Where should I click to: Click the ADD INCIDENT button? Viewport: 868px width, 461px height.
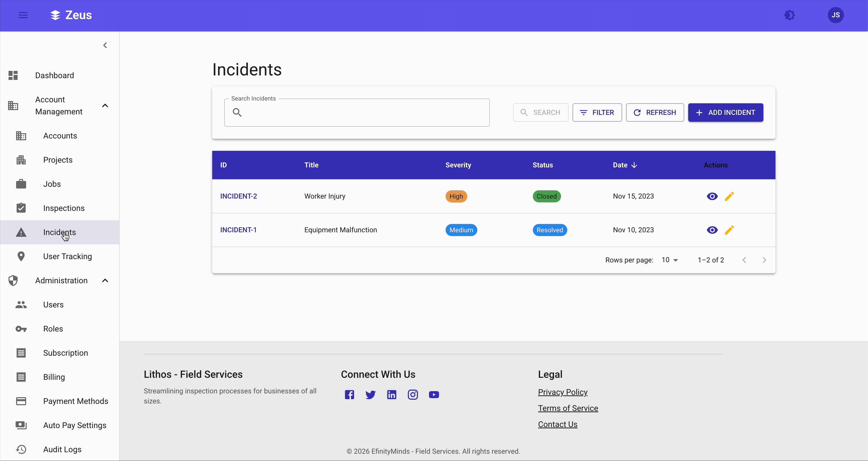tap(725, 112)
